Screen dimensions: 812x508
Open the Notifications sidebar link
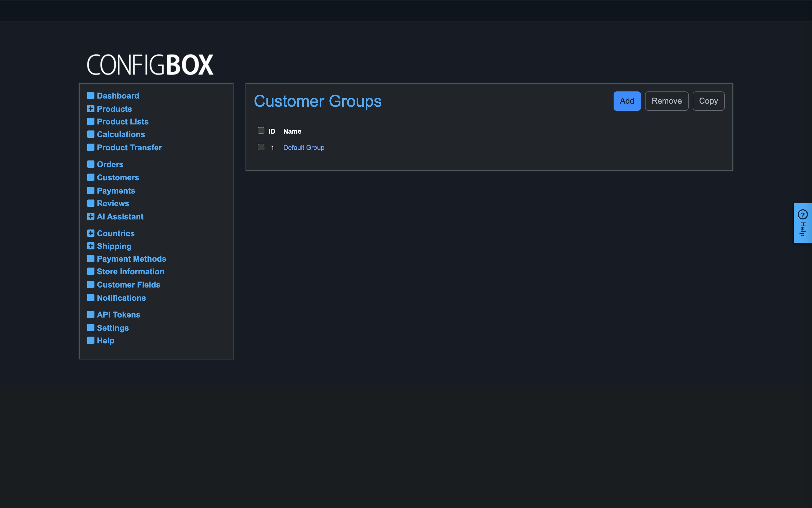click(122, 298)
